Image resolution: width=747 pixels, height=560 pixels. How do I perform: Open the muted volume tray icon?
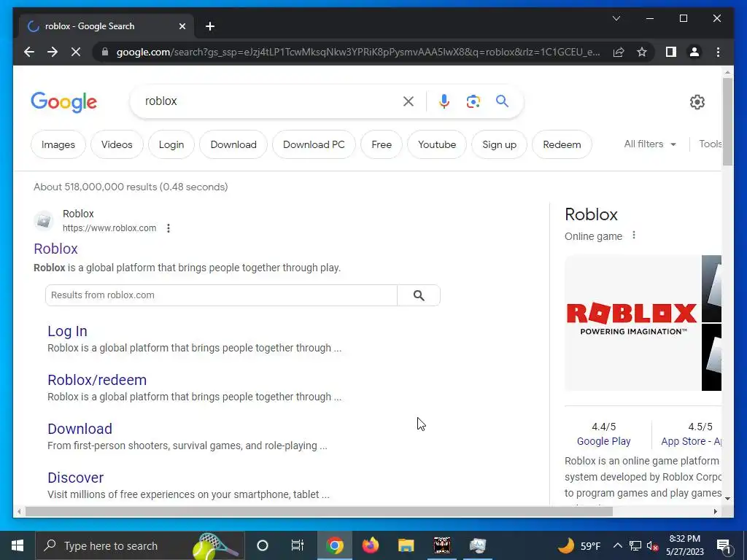point(653,545)
